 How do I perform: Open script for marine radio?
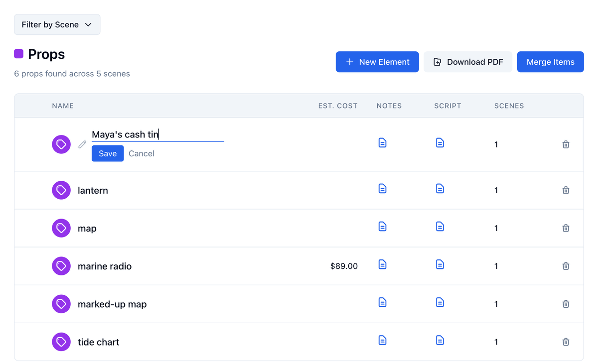pyautogui.click(x=440, y=264)
